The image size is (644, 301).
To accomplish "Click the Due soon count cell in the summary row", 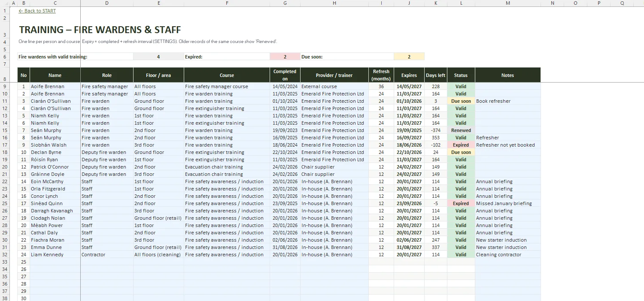I will (x=409, y=56).
